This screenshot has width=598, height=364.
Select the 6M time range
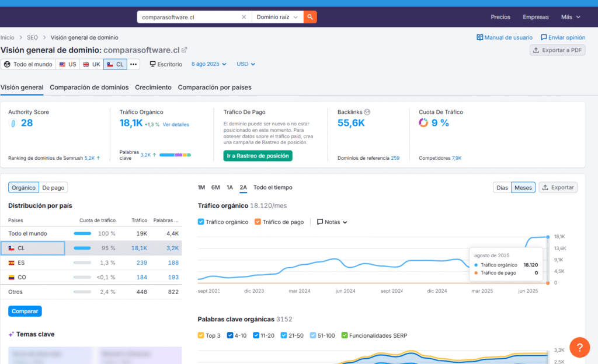point(215,187)
